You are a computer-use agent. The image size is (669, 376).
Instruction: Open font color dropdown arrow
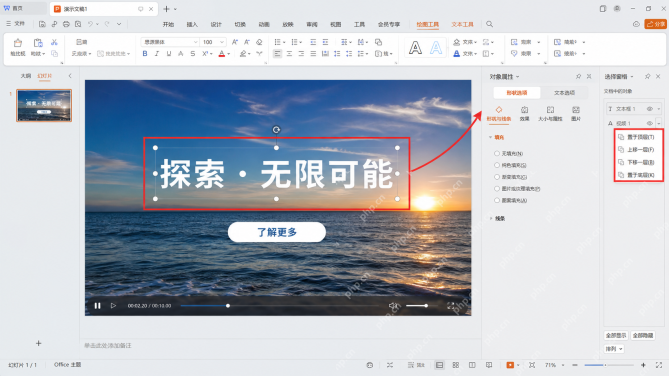pos(229,54)
